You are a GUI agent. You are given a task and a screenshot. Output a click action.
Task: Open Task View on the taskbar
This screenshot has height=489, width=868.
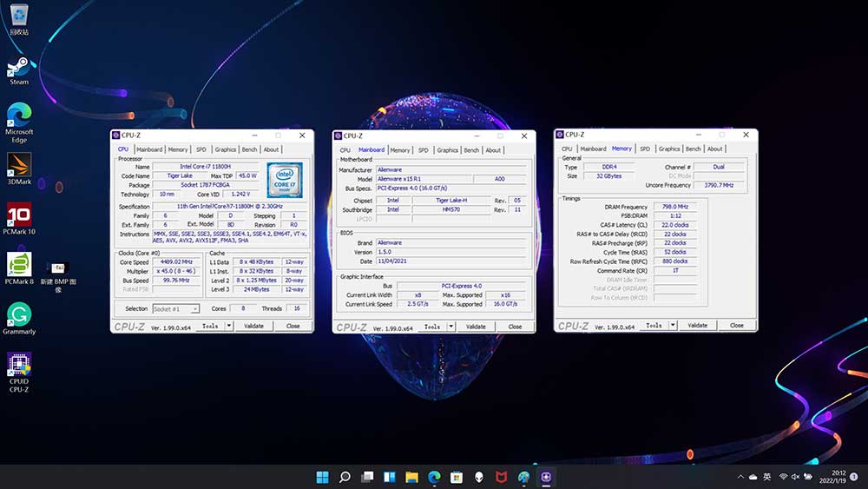(367, 477)
